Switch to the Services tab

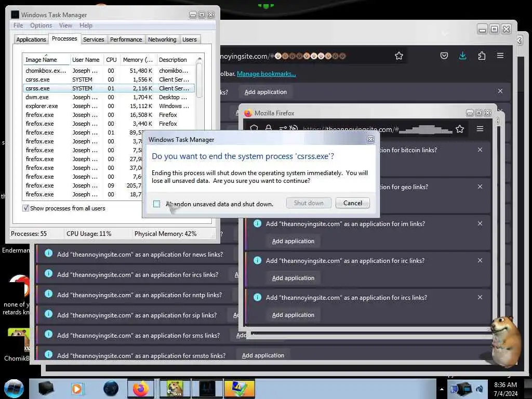click(94, 39)
